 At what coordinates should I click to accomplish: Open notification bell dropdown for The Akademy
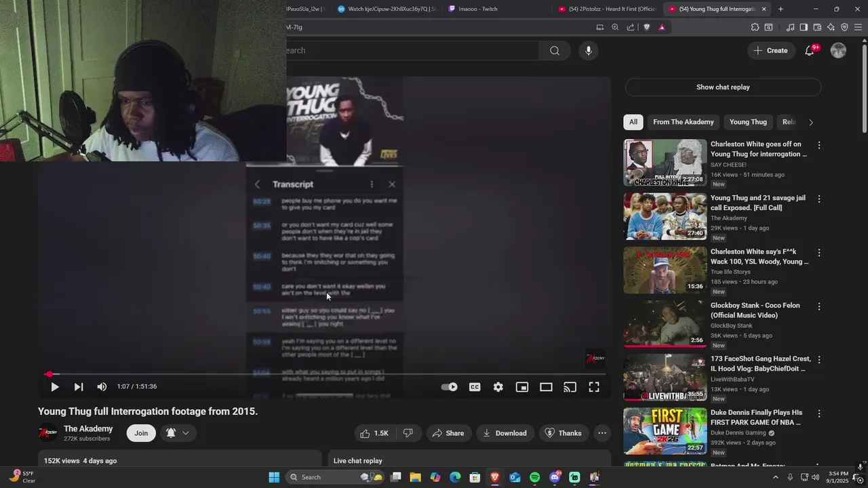178,433
